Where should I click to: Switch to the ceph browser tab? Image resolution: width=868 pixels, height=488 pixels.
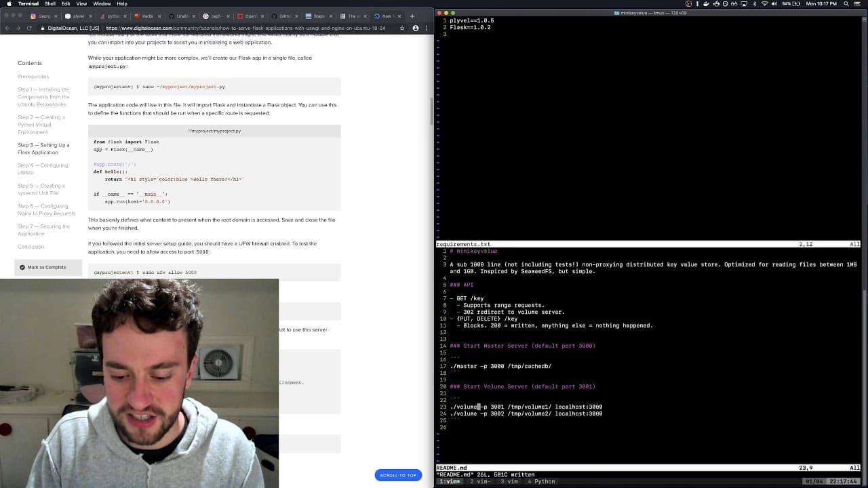point(216,16)
